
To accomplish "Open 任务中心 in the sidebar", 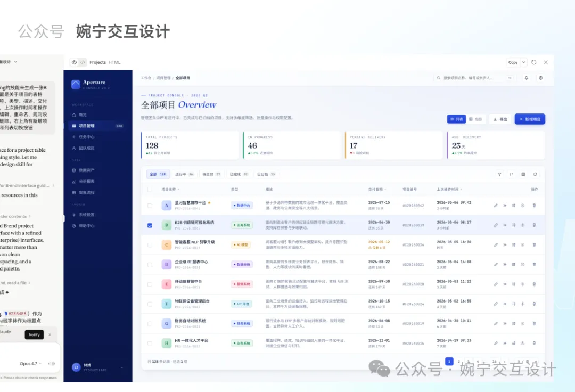I will coord(98,137).
